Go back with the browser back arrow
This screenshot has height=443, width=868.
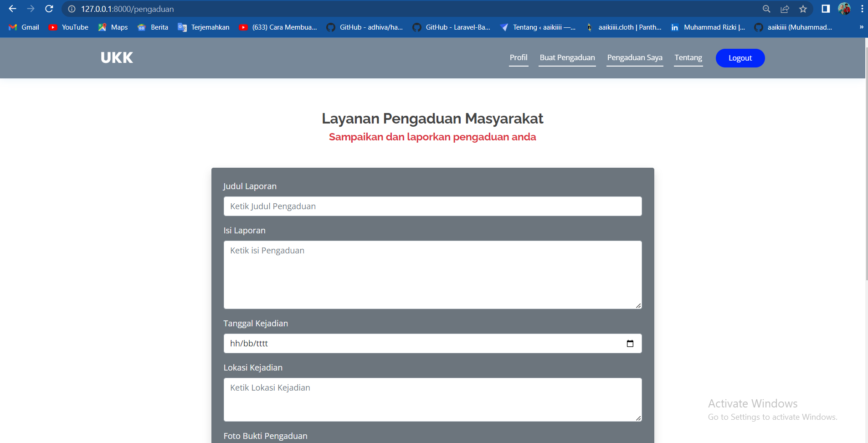click(x=12, y=9)
